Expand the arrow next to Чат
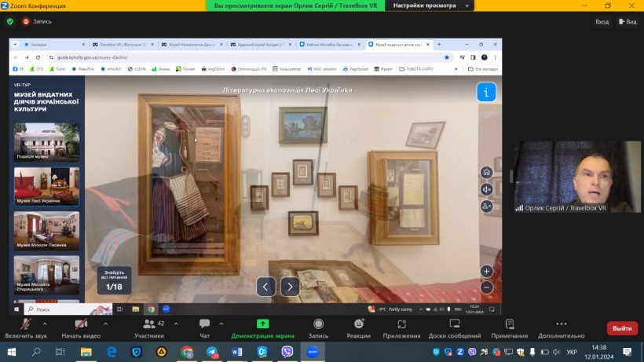Screen dimensions: 644x362 (221, 324)
